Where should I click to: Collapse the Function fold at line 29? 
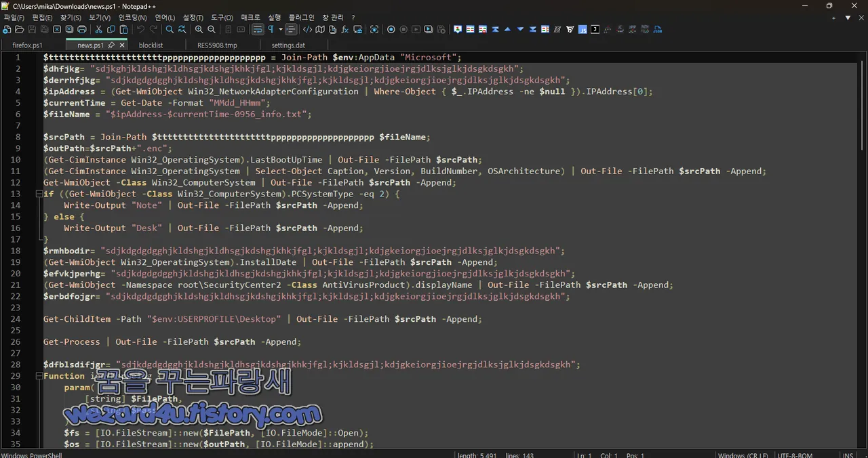[39, 376]
